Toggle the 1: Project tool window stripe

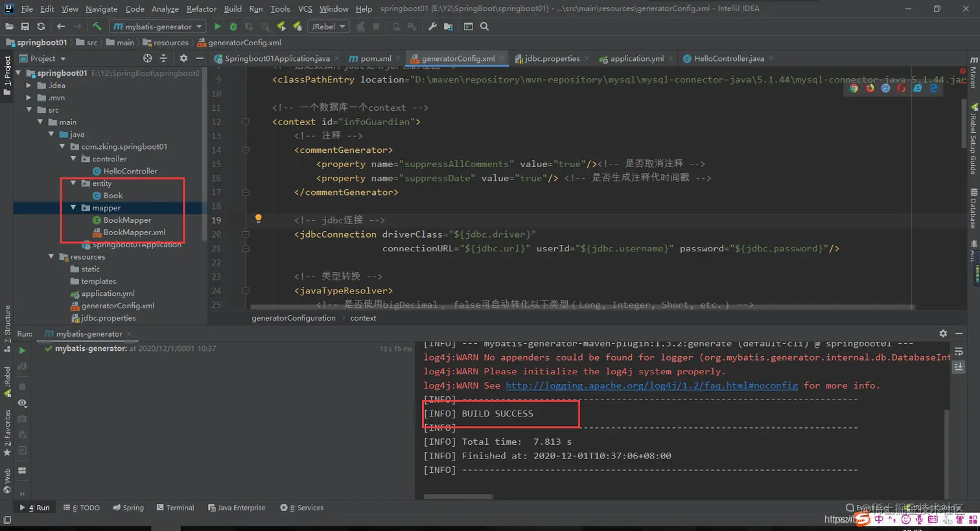pyautogui.click(x=7, y=76)
